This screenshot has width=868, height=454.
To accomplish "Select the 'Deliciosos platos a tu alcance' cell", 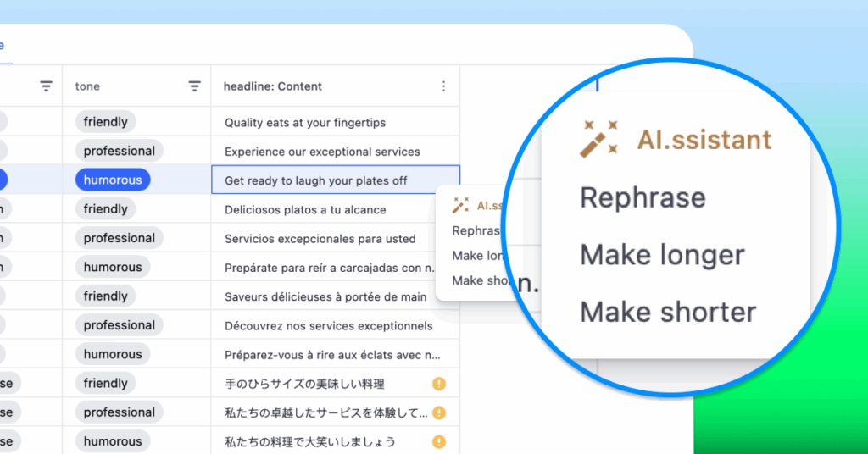I will coord(305,209).
